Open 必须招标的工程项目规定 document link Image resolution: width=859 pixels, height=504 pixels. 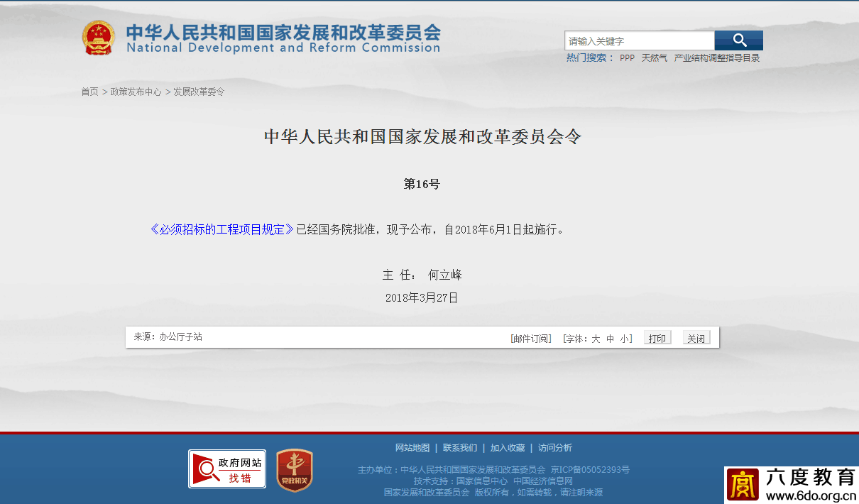click(x=222, y=229)
